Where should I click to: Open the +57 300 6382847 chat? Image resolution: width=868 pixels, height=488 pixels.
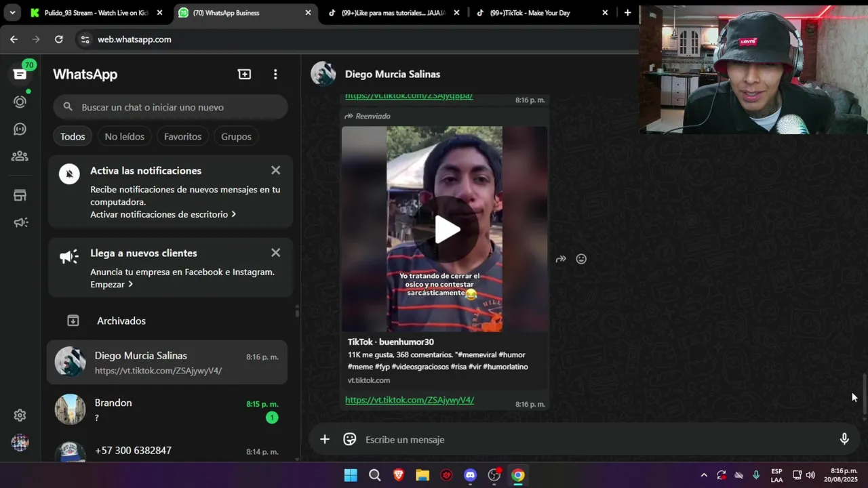click(x=167, y=450)
